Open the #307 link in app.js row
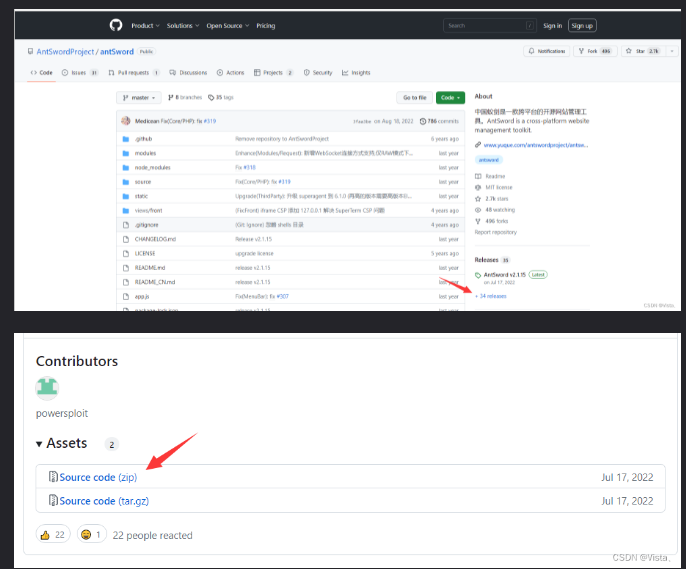The width and height of the screenshot is (686, 569). click(283, 297)
